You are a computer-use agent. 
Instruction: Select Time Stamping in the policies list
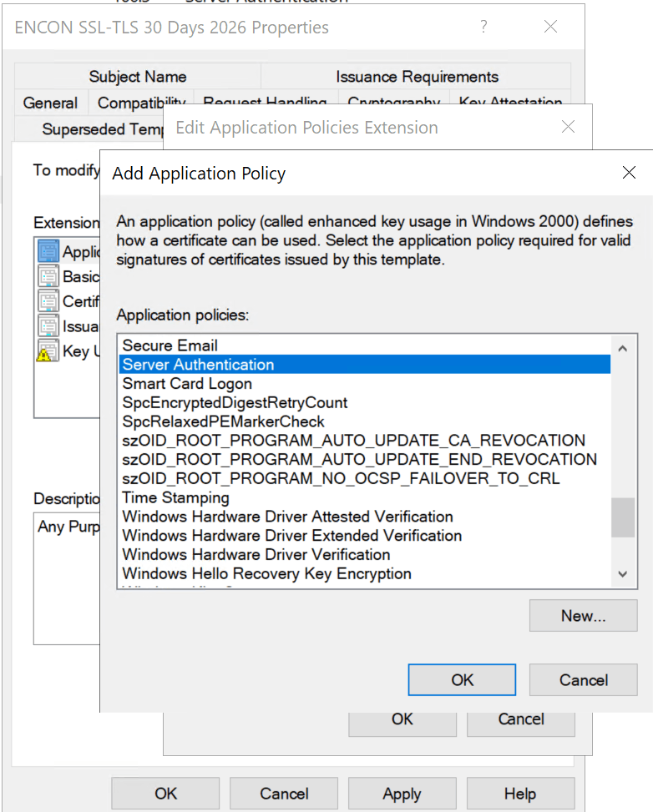pyautogui.click(x=175, y=497)
